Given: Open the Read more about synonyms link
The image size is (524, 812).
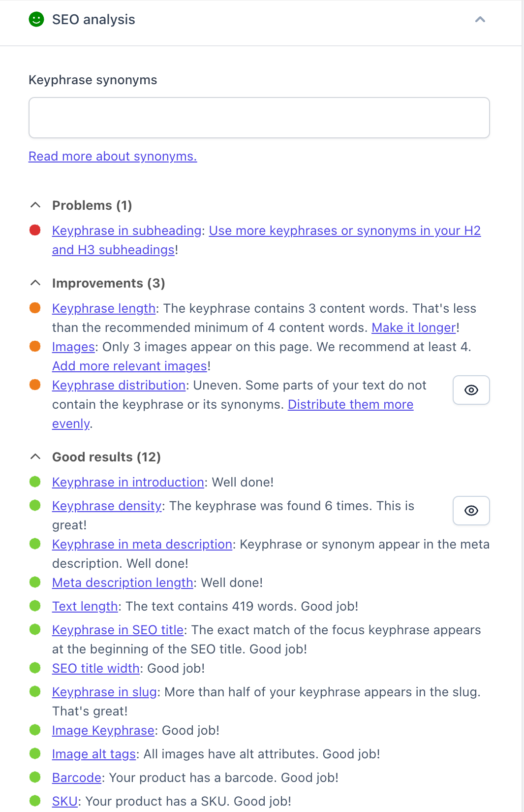Looking at the screenshot, I should click(113, 157).
